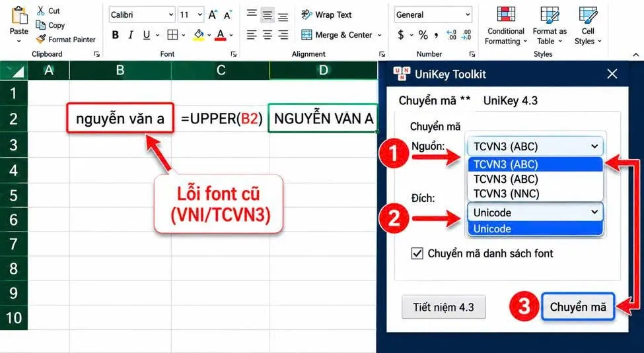Select column D header
The width and height of the screenshot is (644, 353).
point(324,70)
